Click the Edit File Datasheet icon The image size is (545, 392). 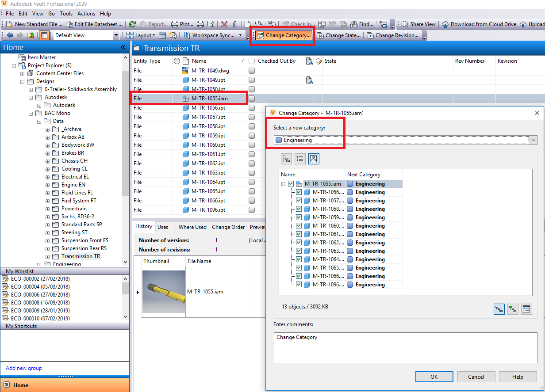[x=69, y=24]
